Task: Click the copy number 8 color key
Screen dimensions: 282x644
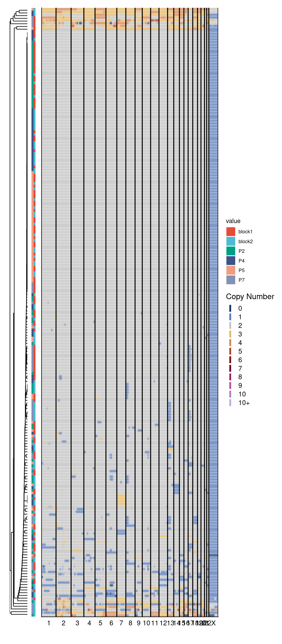Action: pos(230,377)
